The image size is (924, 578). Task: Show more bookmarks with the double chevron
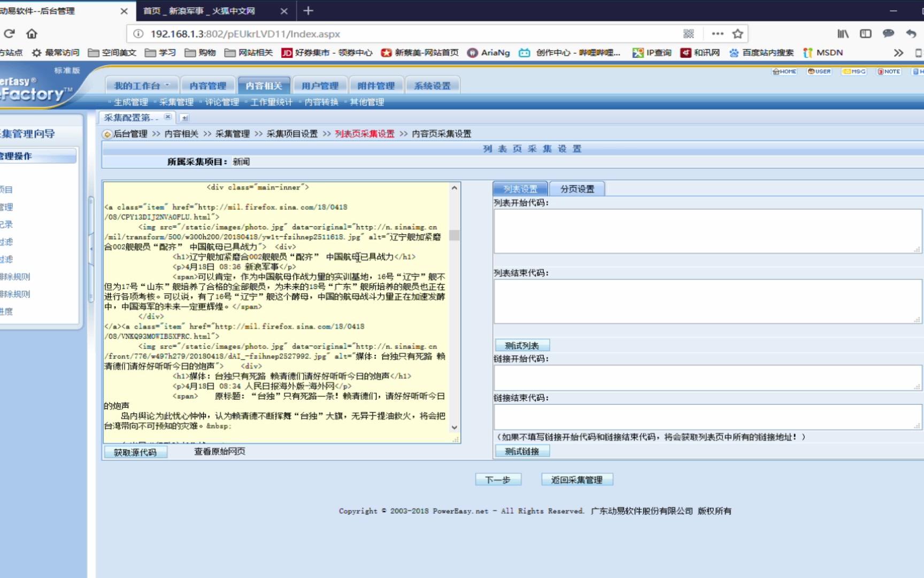point(898,52)
